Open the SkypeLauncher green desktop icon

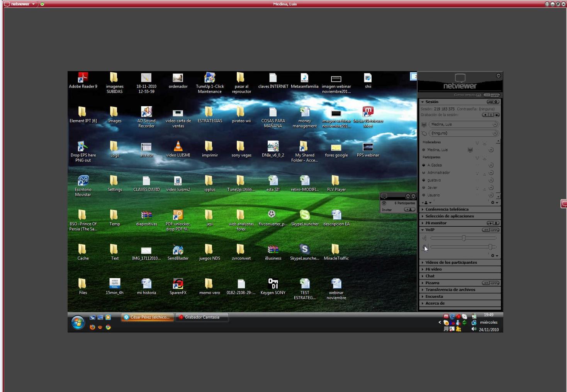tap(304, 215)
